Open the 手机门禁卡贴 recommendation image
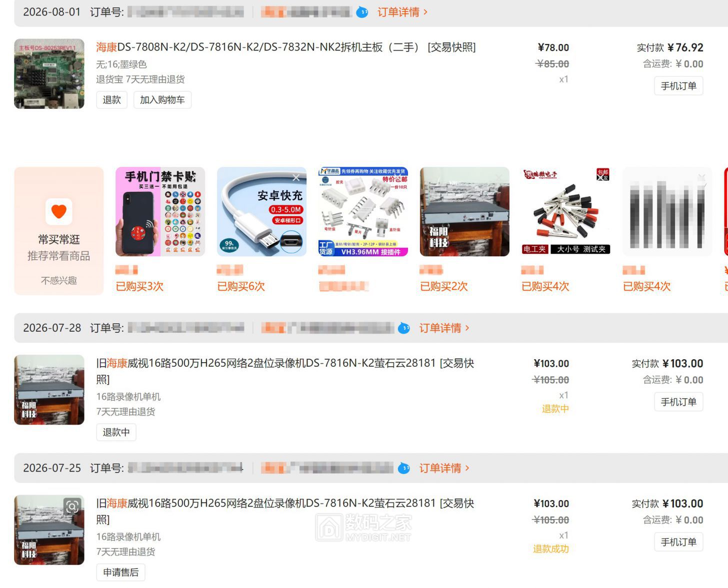 coord(160,211)
